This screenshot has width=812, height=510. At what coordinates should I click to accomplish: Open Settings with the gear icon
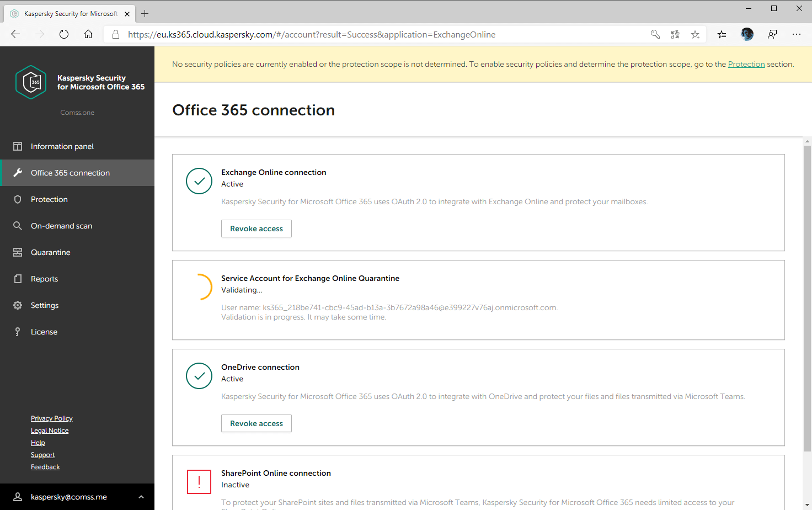click(17, 305)
